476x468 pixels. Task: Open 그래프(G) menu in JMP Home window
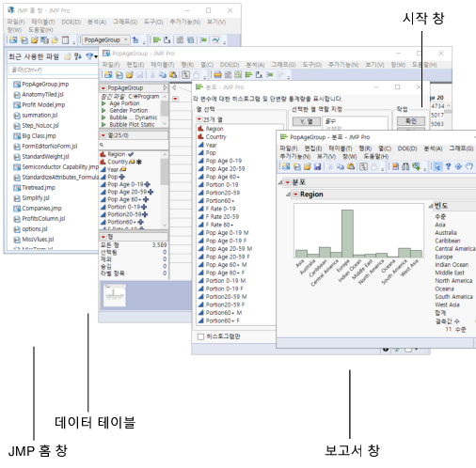tap(125, 22)
